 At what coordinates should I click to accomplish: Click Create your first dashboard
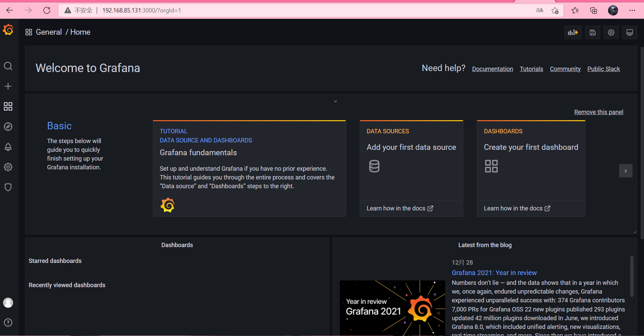coord(531,147)
